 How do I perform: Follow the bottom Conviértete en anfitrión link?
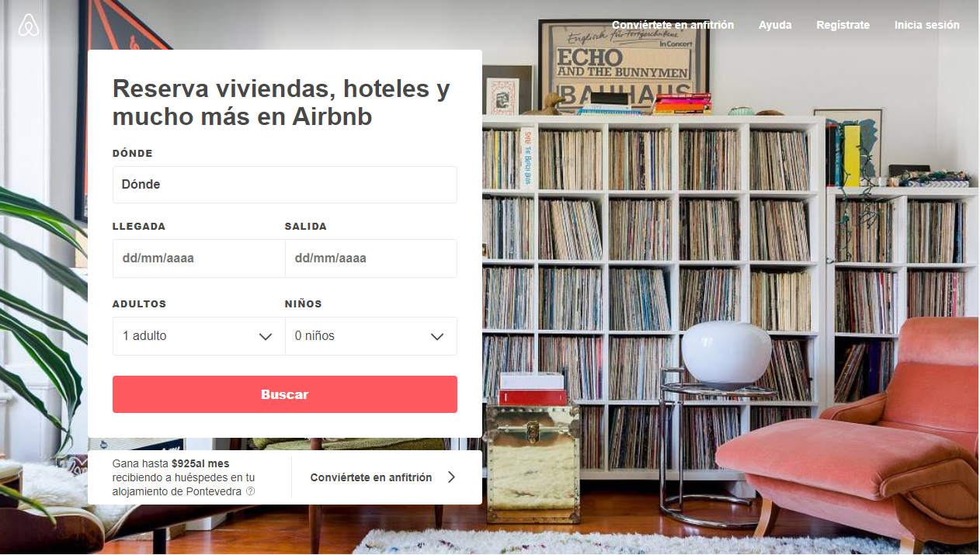[x=371, y=477]
